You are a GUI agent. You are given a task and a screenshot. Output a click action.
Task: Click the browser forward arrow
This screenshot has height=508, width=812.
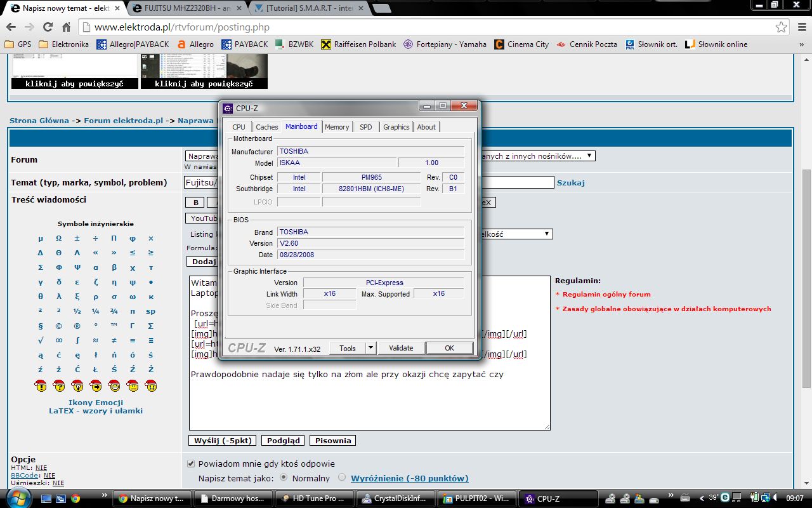point(29,27)
